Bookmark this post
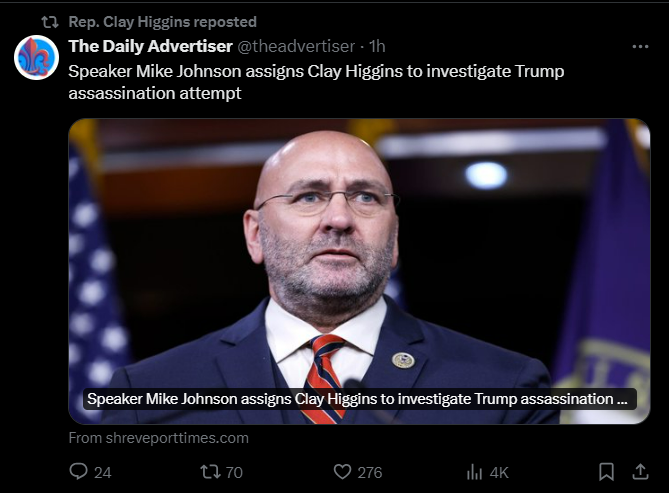Viewport: 669px width, 493px height. pyautogui.click(x=606, y=472)
